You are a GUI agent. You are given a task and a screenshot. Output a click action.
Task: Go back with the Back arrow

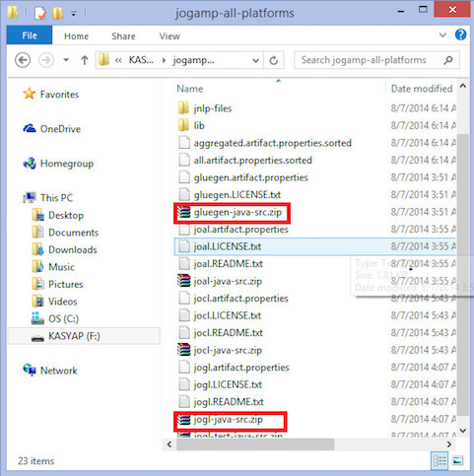coord(23,60)
